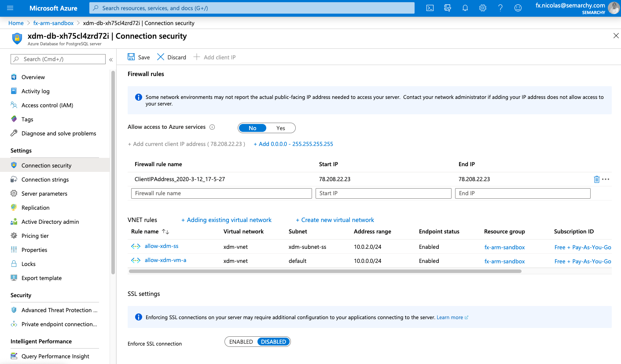This screenshot has height=364, width=621.
Task: Open Server parameters in the sidebar
Action: coord(44,193)
